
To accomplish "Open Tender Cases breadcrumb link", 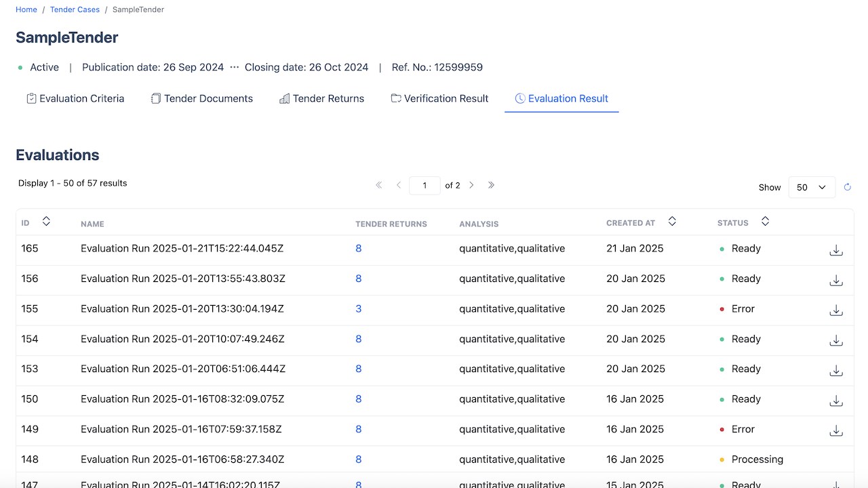I will pos(75,9).
